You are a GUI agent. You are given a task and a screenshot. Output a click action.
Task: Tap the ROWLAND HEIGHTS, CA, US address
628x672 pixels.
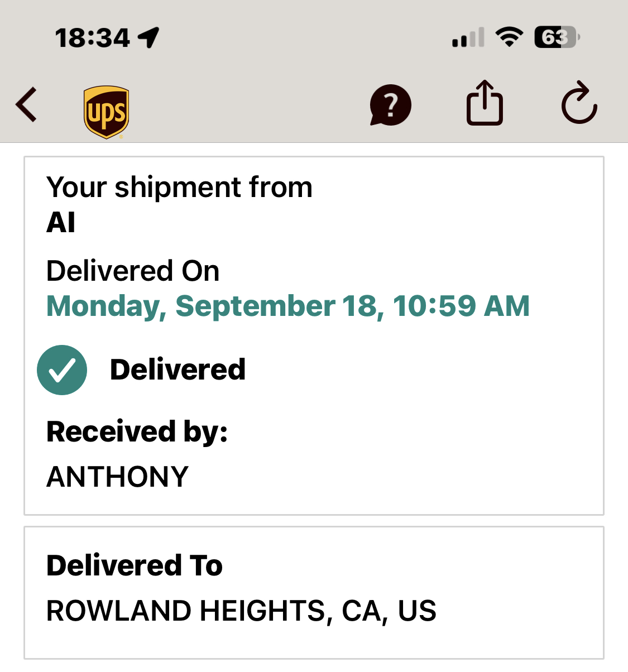pyautogui.click(x=241, y=611)
